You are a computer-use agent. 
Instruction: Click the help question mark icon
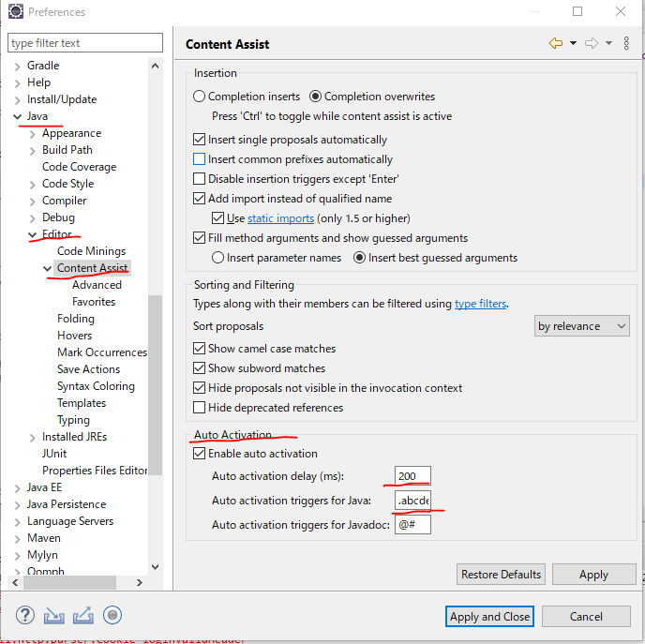pos(25,615)
